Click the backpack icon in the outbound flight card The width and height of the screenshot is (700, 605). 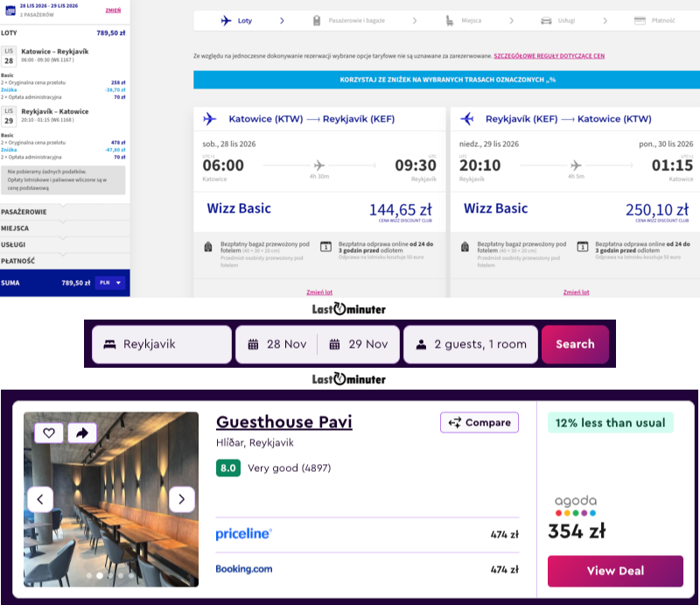coord(208,247)
